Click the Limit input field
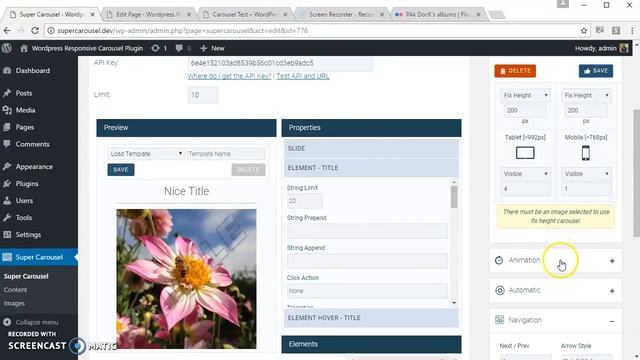 [x=203, y=95]
